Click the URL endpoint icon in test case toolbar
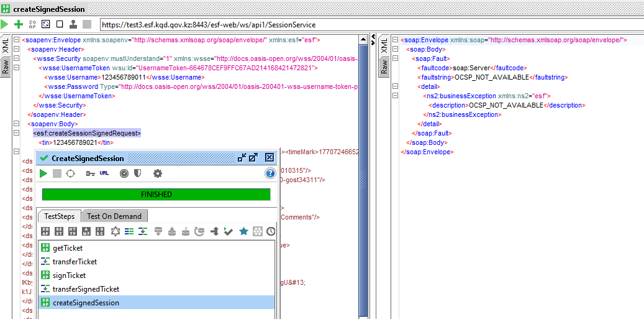644x319 pixels. (x=104, y=173)
